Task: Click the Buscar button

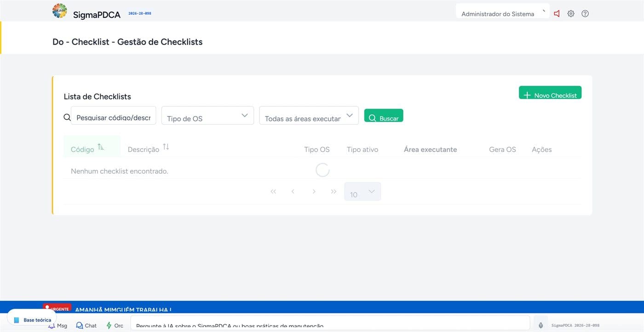Action: point(384,116)
